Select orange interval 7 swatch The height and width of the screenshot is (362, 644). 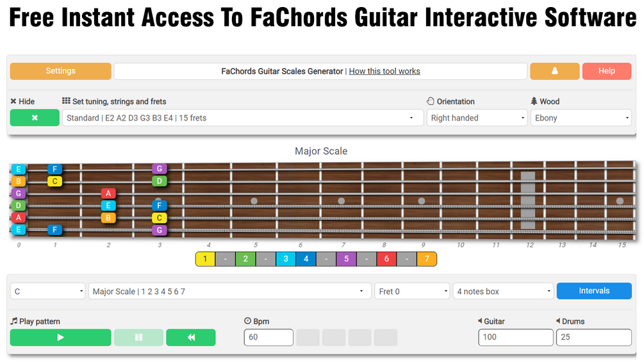pos(427,259)
